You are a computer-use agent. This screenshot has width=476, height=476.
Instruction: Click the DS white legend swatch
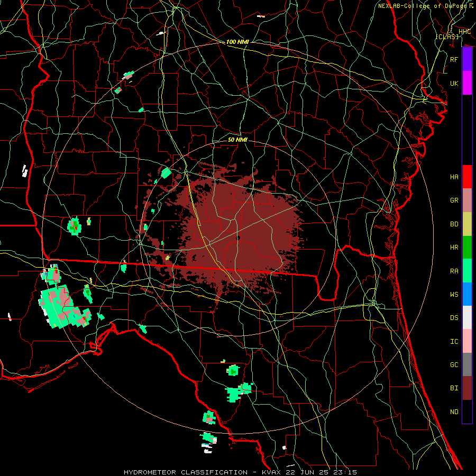[467, 317]
